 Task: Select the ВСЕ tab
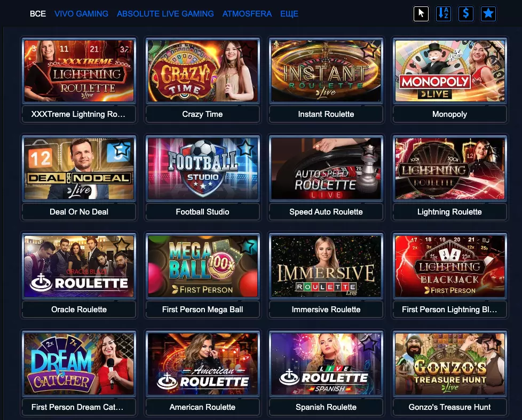click(x=38, y=14)
